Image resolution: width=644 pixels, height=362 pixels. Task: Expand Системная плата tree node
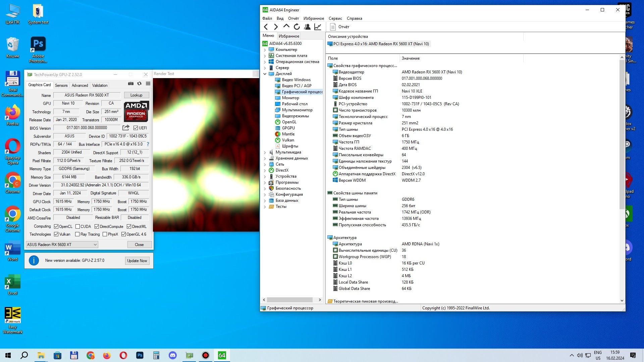point(265,56)
